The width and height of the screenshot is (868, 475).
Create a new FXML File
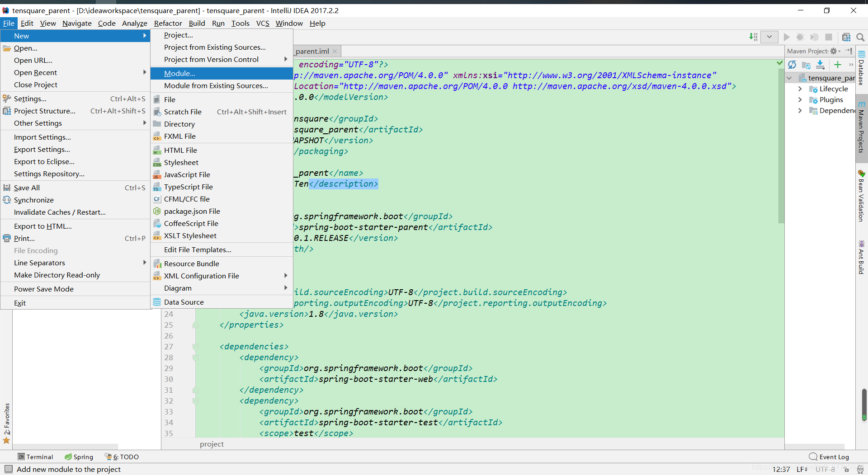[x=222, y=136]
